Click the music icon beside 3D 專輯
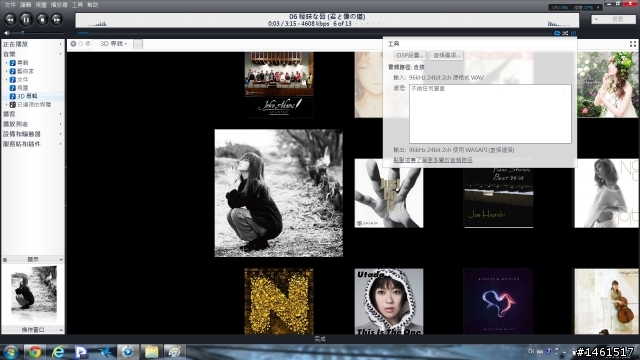Image resolution: width=640 pixels, height=360 pixels. [13, 96]
